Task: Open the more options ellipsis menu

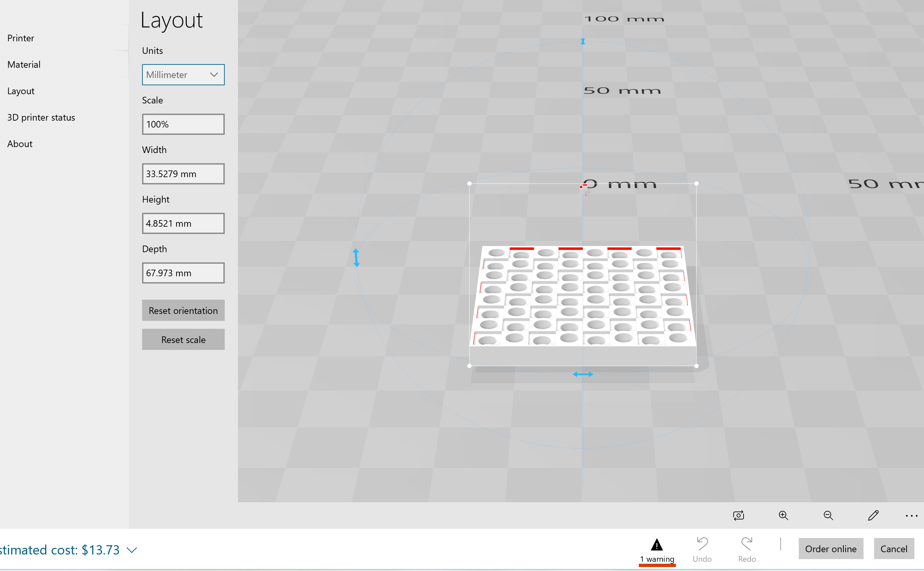Action: (x=912, y=515)
